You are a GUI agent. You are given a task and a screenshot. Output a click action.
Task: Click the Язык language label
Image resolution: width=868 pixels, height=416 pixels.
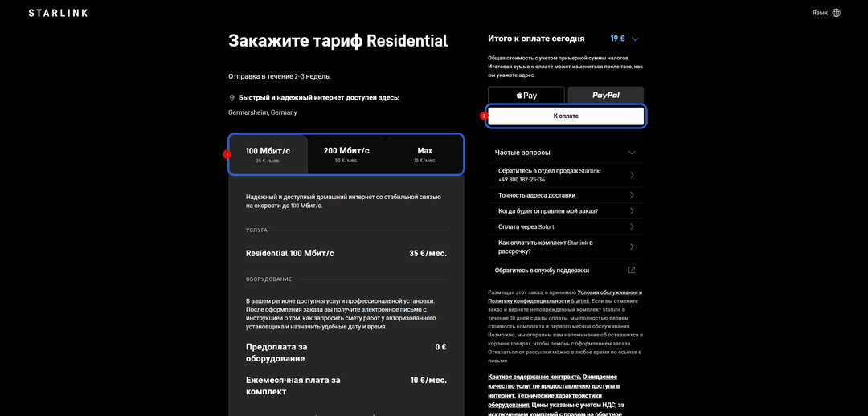pos(820,13)
